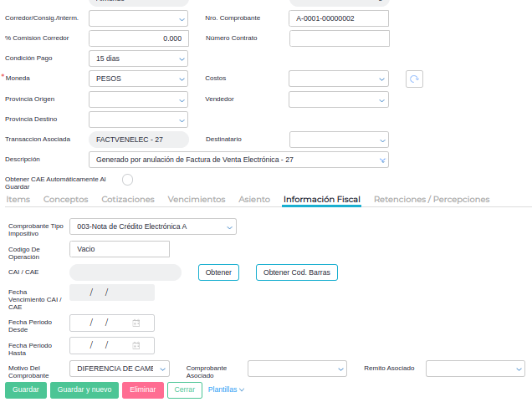Open Corredor/Consig./Interm. dropdown
532x402 pixels.
tap(138, 18)
